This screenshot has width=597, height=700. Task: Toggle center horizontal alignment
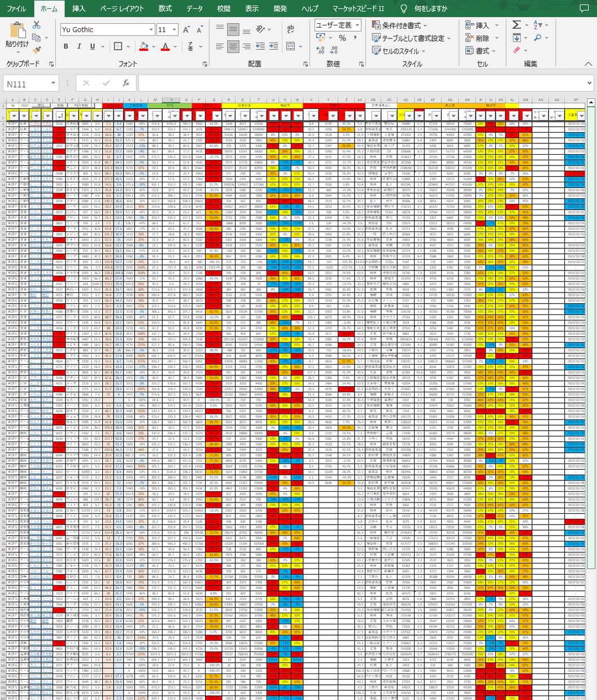(233, 46)
